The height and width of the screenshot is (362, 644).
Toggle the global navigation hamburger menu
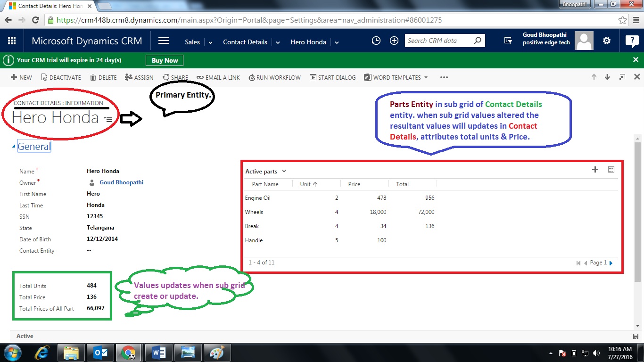(x=164, y=41)
